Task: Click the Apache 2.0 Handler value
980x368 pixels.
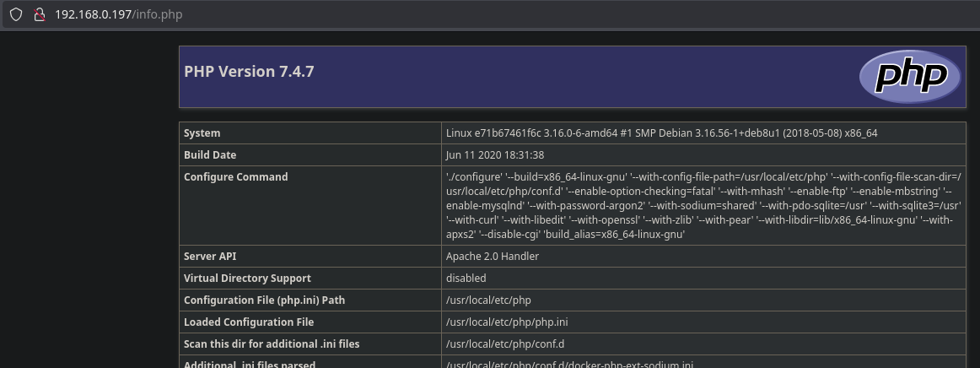Action: tap(492, 256)
